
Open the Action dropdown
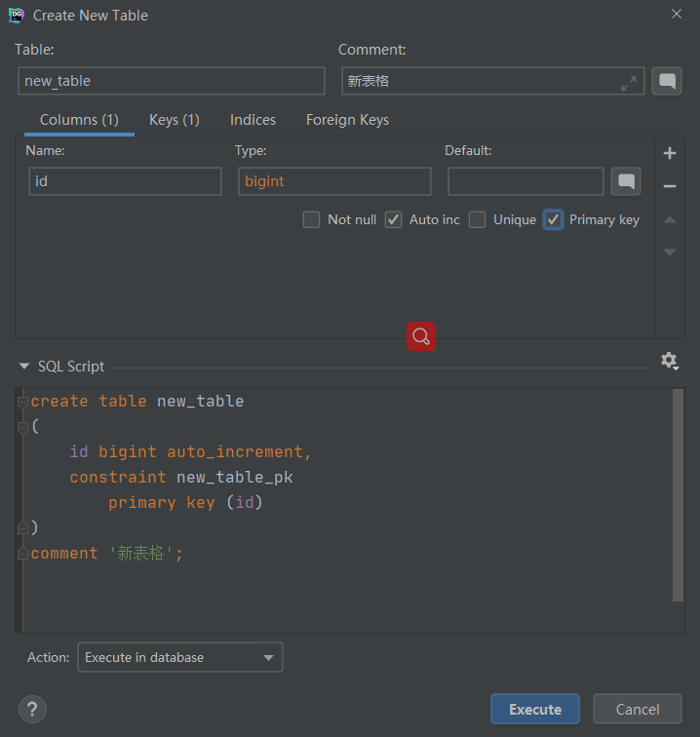tap(179, 657)
